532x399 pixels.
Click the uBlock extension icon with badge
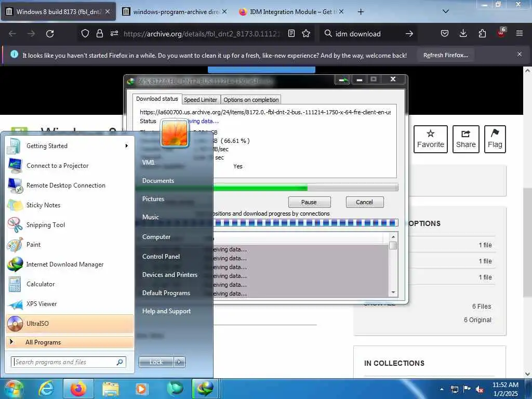[501, 33]
